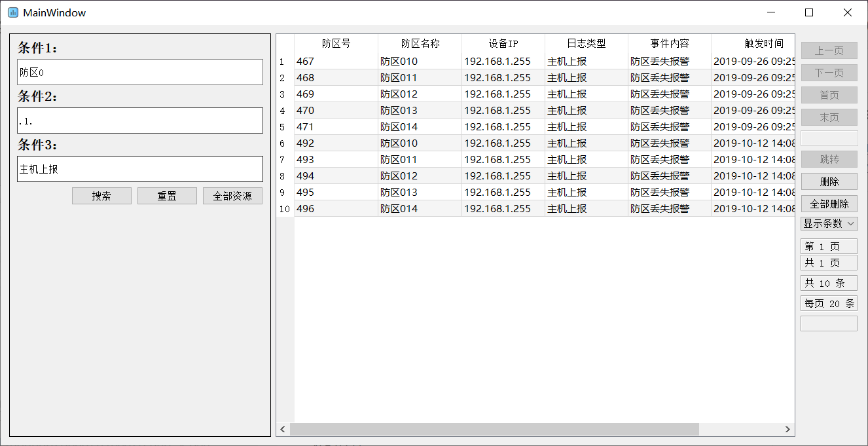Screen dimensions: 868x446
Task: Click 全部删除 to delete all records
Action: [829, 203]
